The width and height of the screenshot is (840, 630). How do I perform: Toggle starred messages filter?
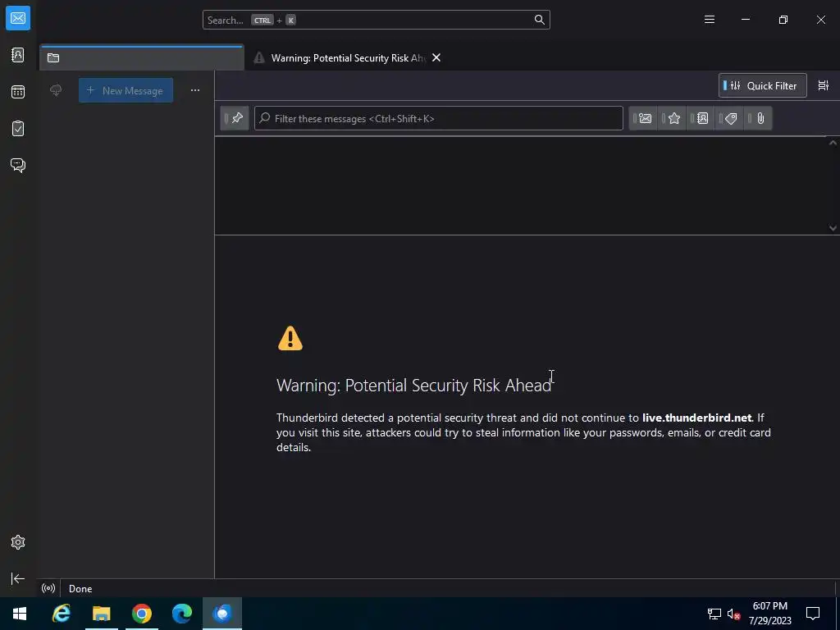click(672, 118)
